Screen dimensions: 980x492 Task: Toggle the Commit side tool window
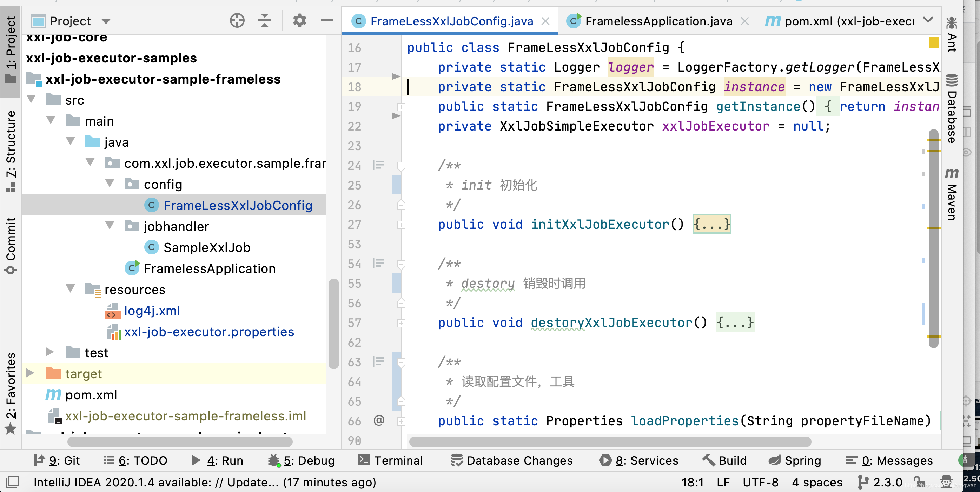tap(10, 246)
